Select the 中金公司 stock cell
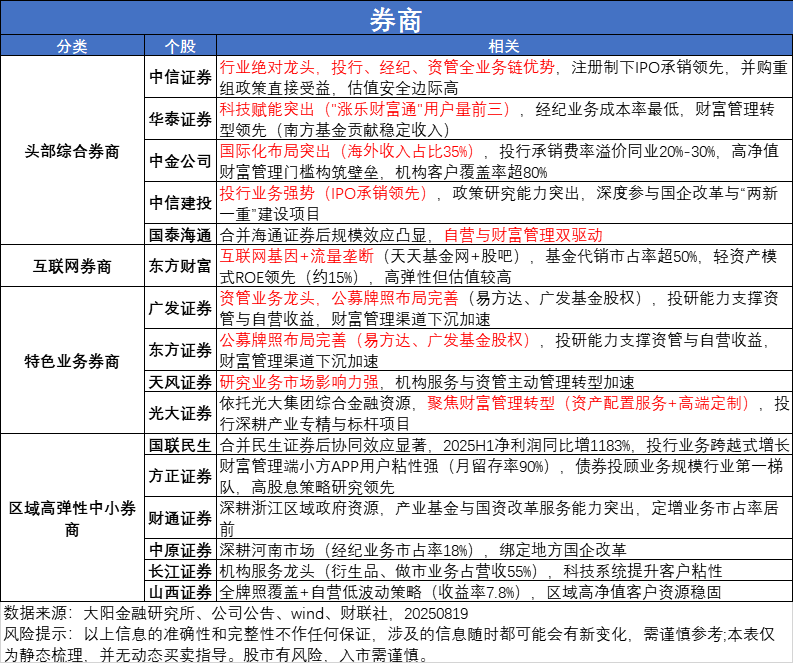This screenshot has height=663, width=793. (180, 161)
